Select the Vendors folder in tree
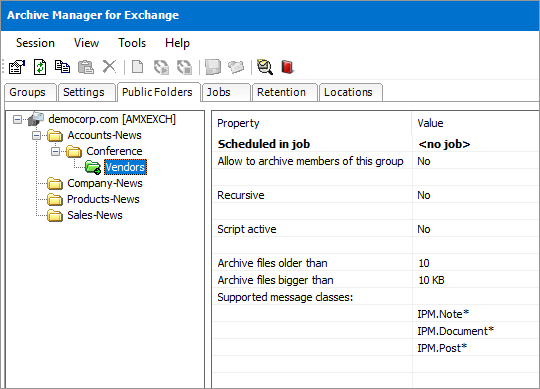Viewport: 540px width, 389px height. [x=125, y=167]
